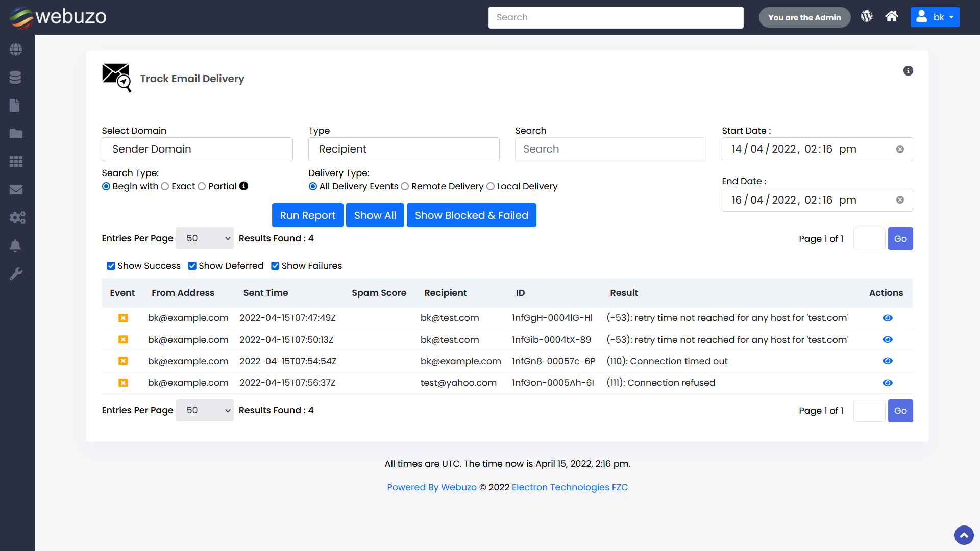Open the Domains globe icon in sidebar
The width and height of the screenshot is (980, 551).
coord(16,49)
